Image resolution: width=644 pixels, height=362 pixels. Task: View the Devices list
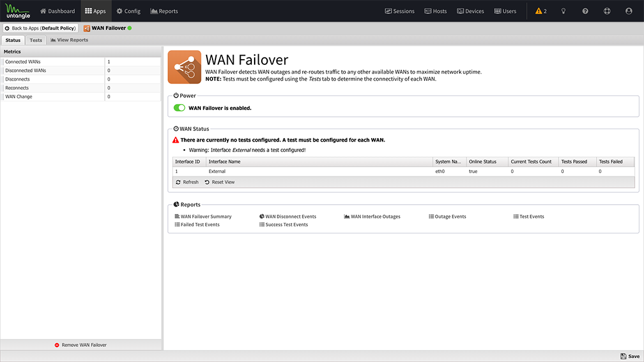[470, 11]
